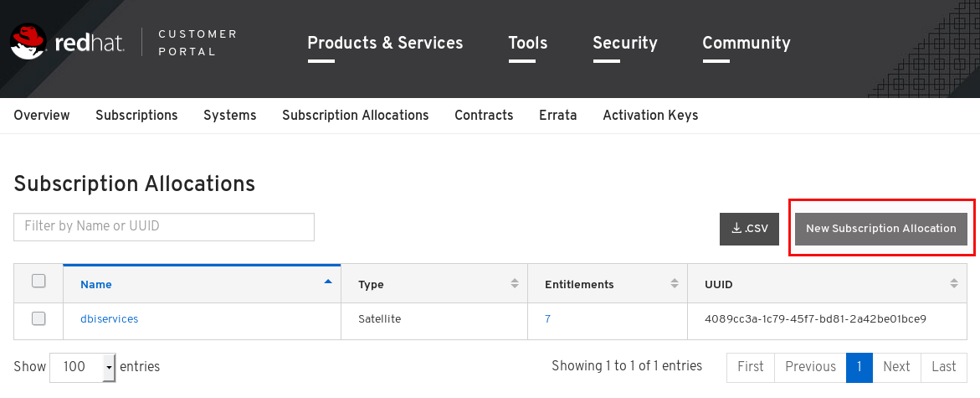The image size is (980, 398).
Task: Sort the UUID column
Action: [954, 283]
